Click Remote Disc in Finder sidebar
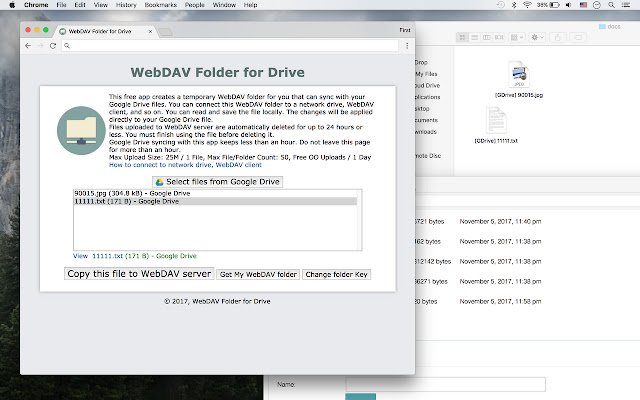 coord(428,156)
